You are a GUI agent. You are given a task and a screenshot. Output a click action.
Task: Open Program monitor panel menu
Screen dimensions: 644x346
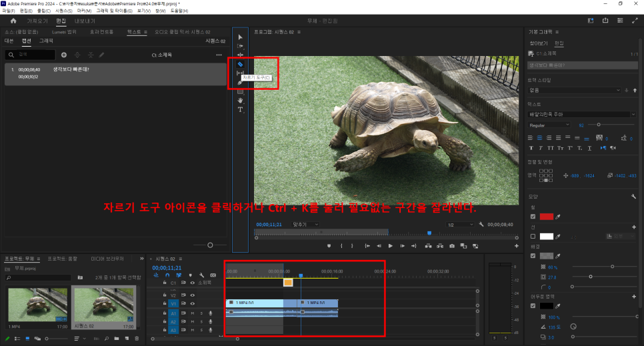(x=299, y=32)
